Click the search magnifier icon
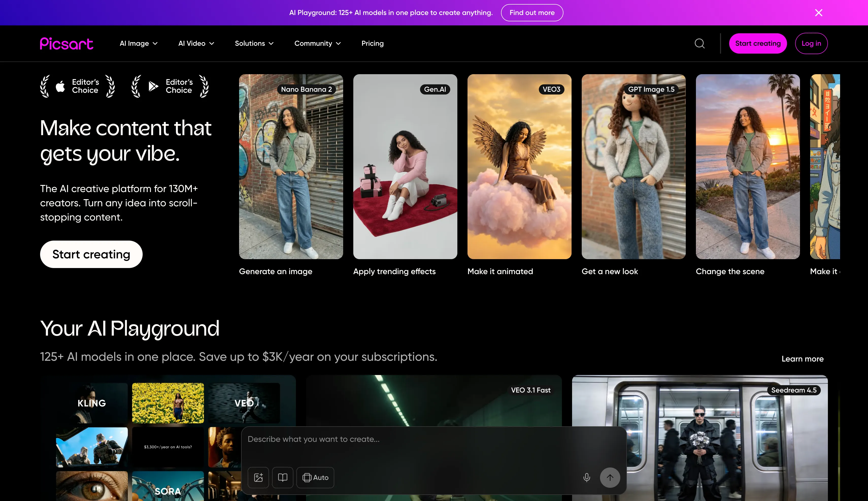The height and width of the screenshot is (501, 868). coord(699,43)
